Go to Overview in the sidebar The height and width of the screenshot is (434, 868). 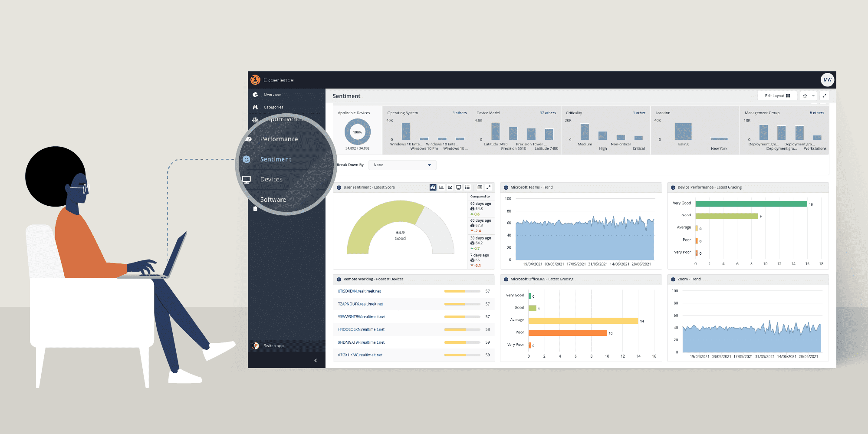272,95
